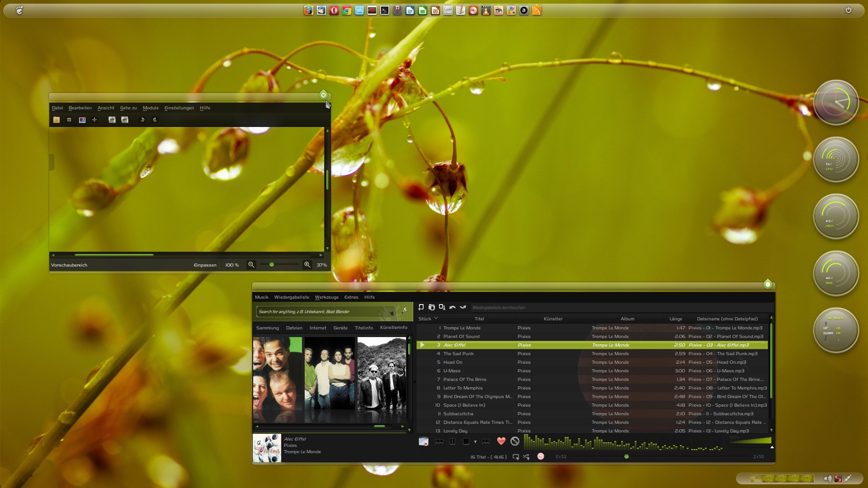Rotate image left in Gwenview
Viewport: 868px width, 488px height.
(x=142, y=120)
